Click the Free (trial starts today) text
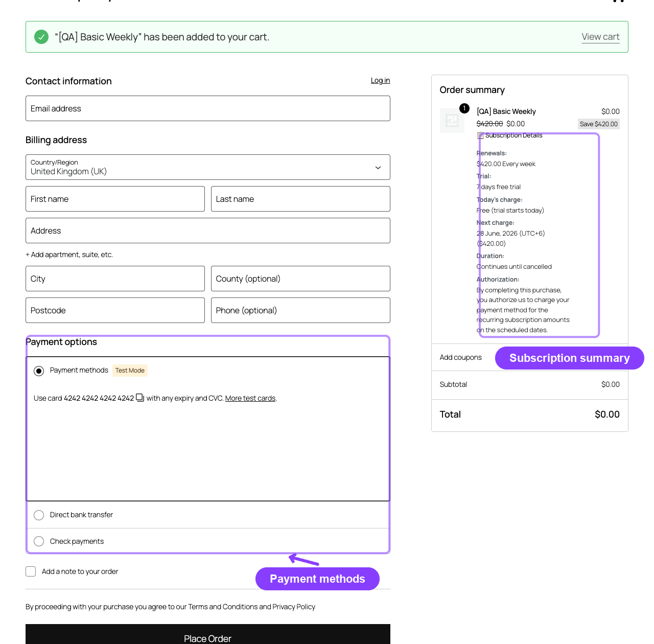The height and width of the screenshot is (644, 654). 510,211
